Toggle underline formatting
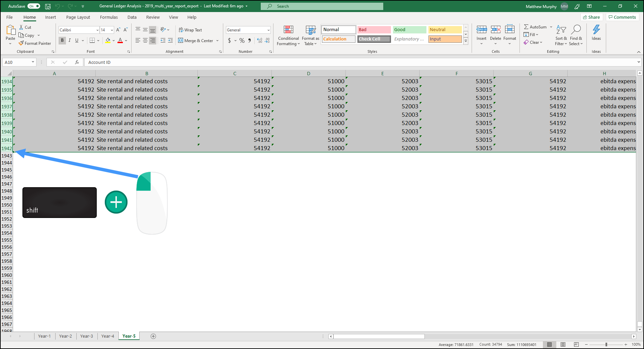The height and width of the screenshot is (349, 644). (x=76, y=40)
